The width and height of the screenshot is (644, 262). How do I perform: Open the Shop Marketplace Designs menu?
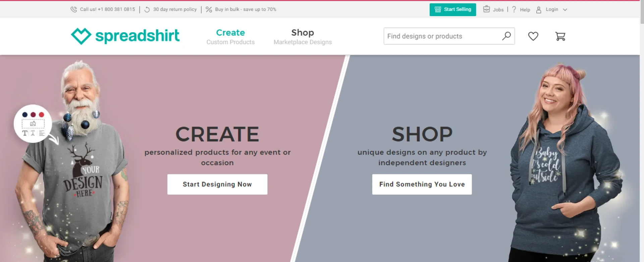pos(302,36)
